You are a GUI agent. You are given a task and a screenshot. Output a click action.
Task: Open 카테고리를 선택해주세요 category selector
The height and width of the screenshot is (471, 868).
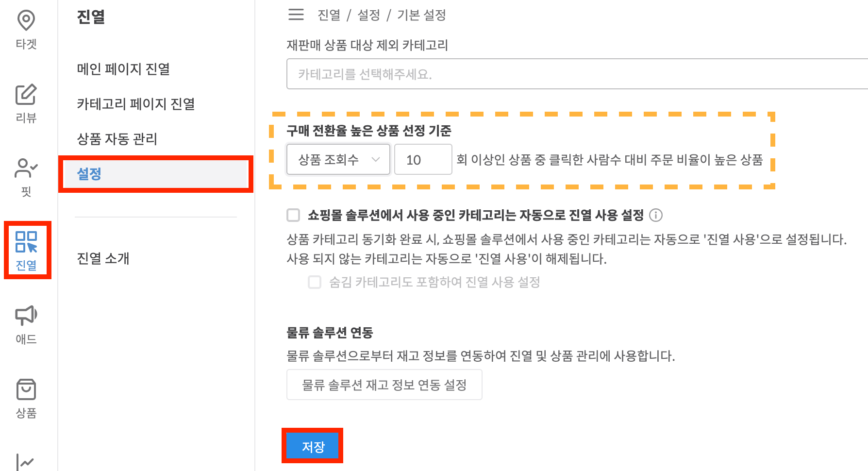coord(577,74)
